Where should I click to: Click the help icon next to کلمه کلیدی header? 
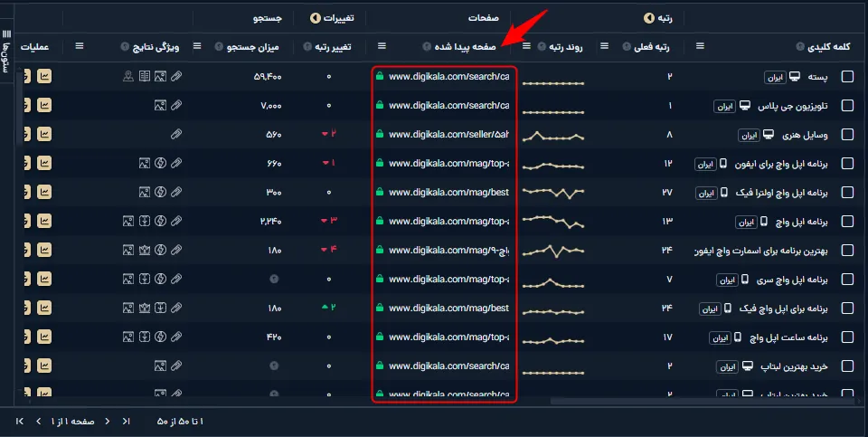coord(800,47)
